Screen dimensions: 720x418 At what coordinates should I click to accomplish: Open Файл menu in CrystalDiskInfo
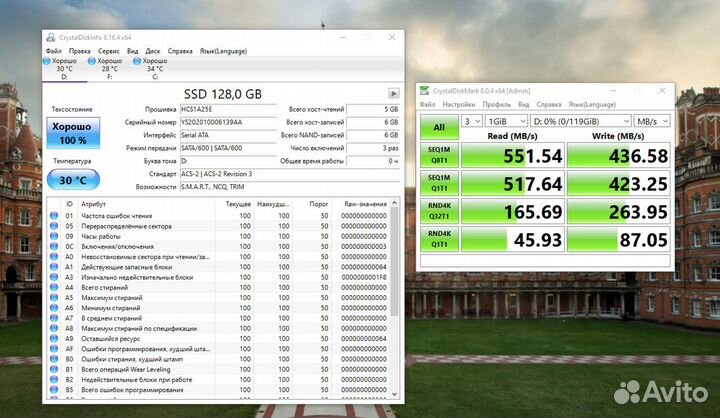(54, 51)
